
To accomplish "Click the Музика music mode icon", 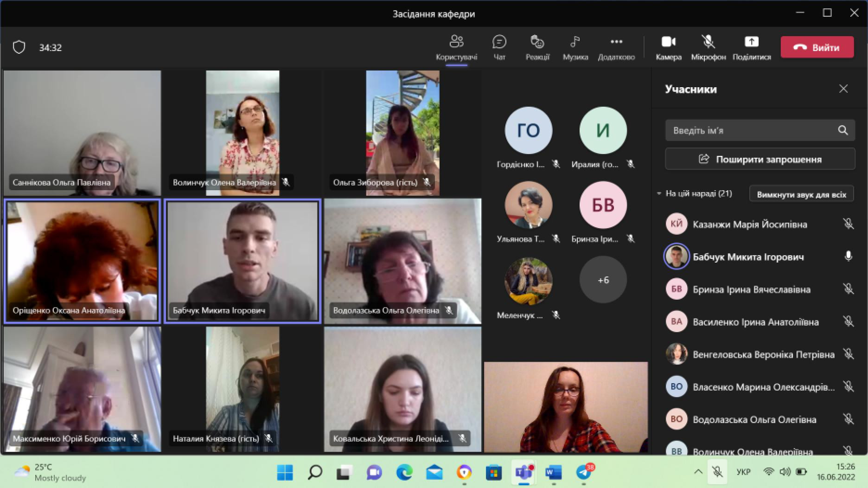I will click(575, 47).
